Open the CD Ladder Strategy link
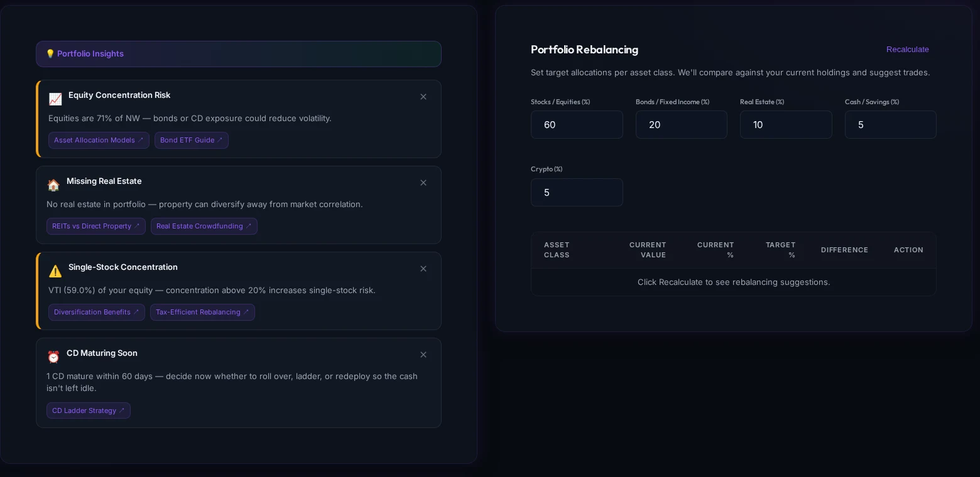980x477 pixels. click(x=89, y=410)
